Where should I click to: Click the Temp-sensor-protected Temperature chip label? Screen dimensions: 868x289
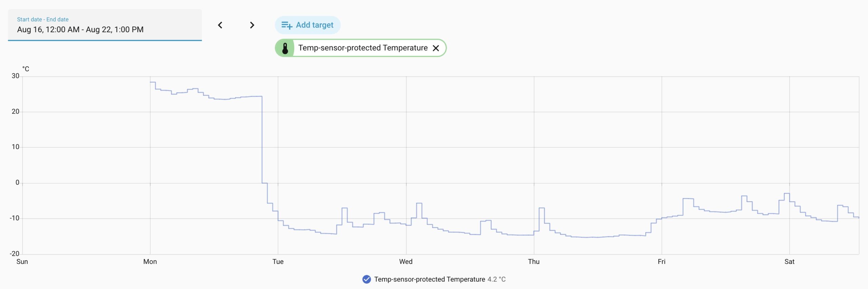click(x=363, y=48)
